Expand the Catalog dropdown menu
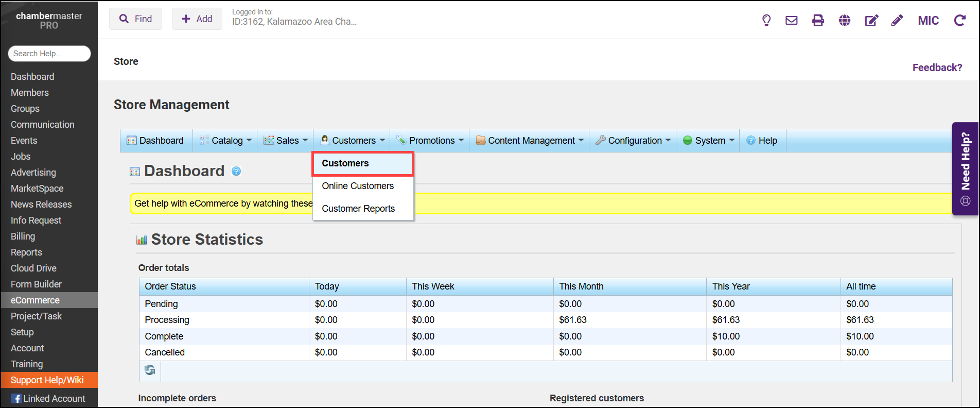Screen dimensions: 980x408 (x=226, y=141)
